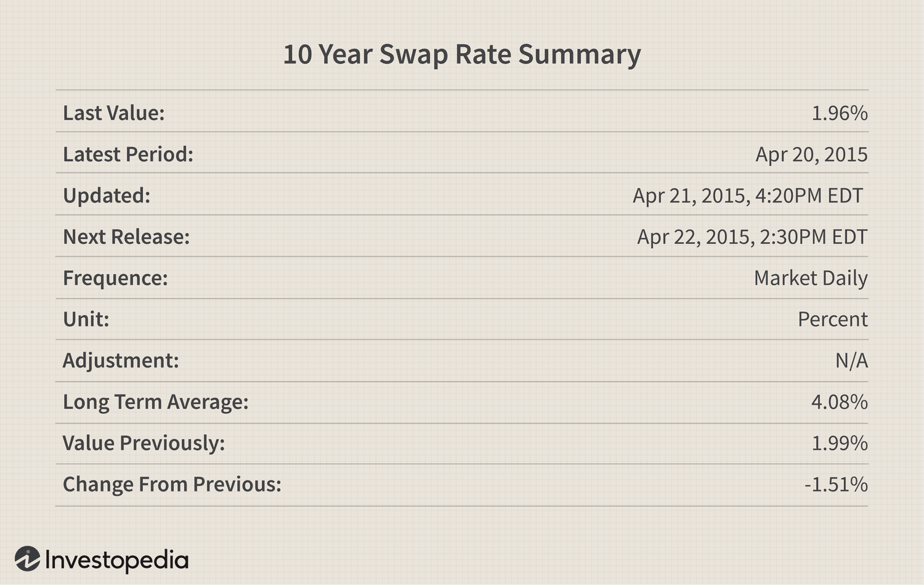Click the Market Daily value
Image resolution: width=924 pixels, height=585 pixels.
(811, 278)
